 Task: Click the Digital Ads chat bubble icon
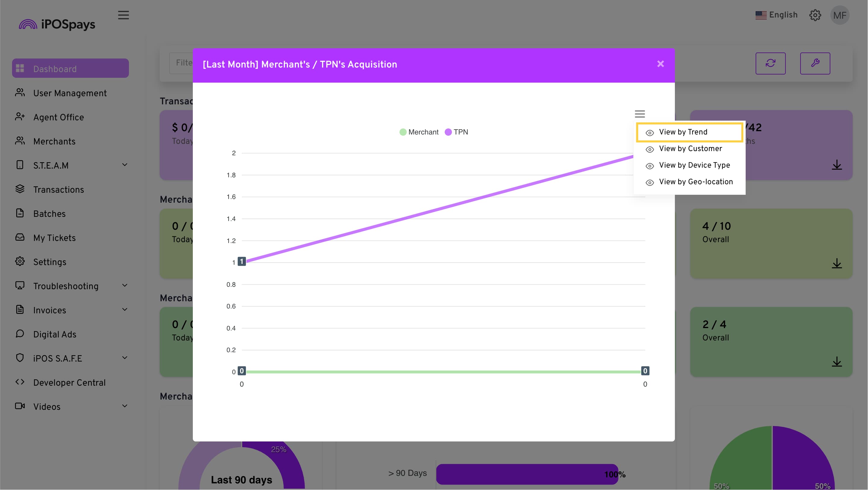(x=20, y=334)
